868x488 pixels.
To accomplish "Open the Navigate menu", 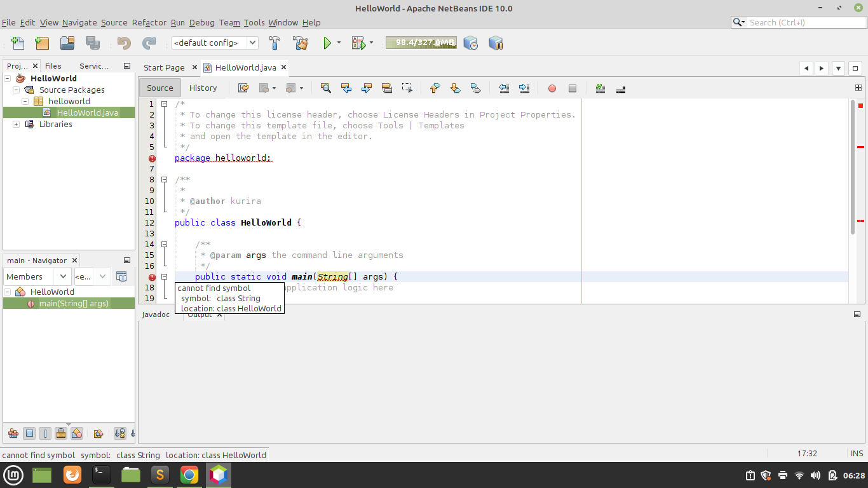I will coord(79,22).
